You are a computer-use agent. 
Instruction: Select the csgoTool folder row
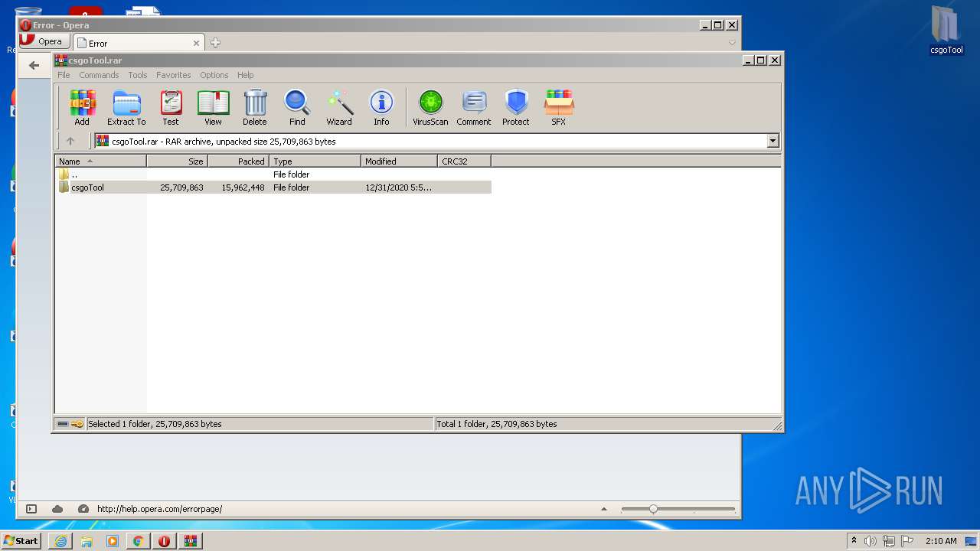pos(273,187)
